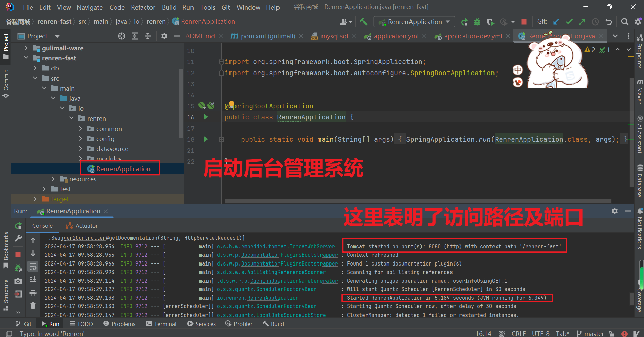Open the Git menu
644x337 pixels.
pos(226,7)
